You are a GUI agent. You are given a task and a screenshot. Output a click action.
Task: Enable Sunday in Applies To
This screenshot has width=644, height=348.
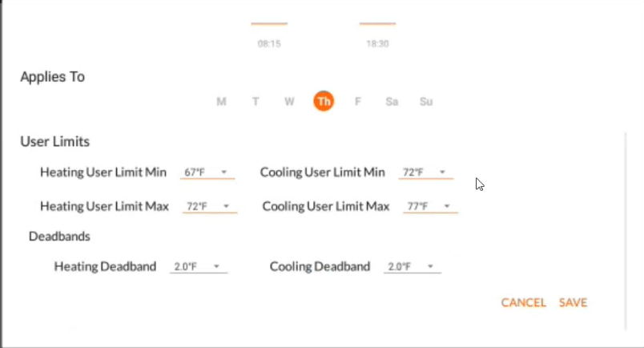(426, 102)
